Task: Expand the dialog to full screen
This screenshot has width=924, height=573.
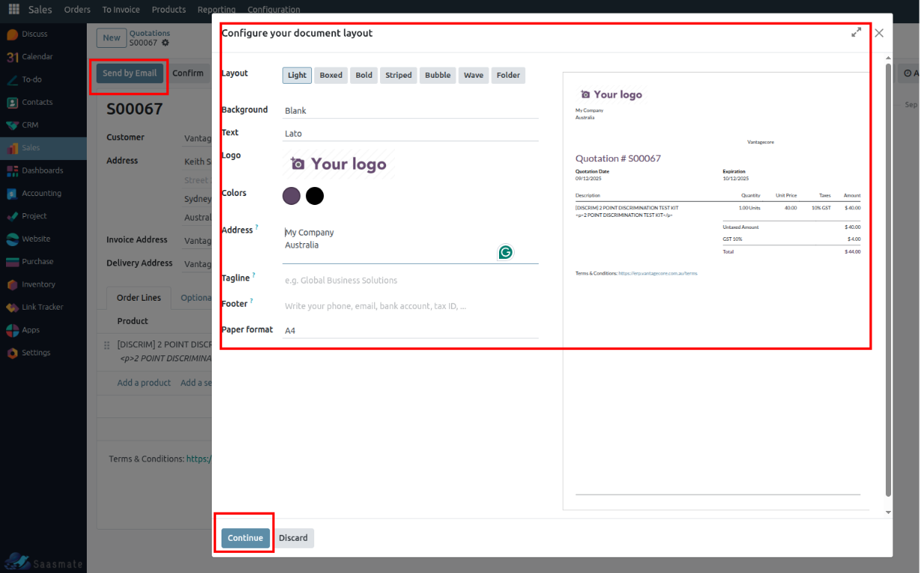Action: 856,32
